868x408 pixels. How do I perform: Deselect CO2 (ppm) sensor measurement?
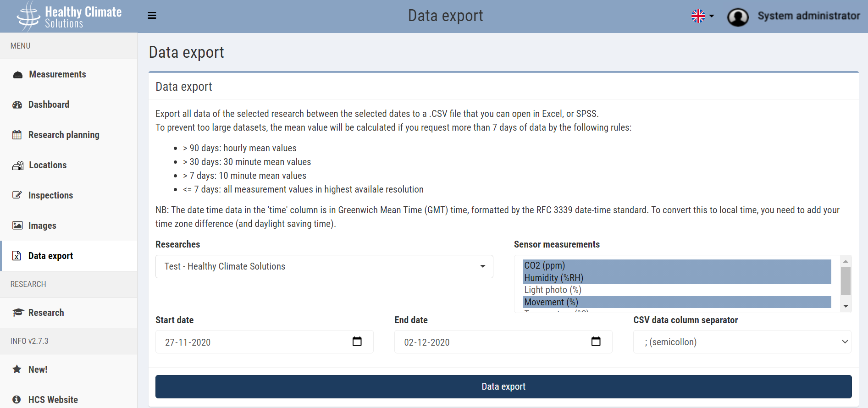tap(544, 265)
